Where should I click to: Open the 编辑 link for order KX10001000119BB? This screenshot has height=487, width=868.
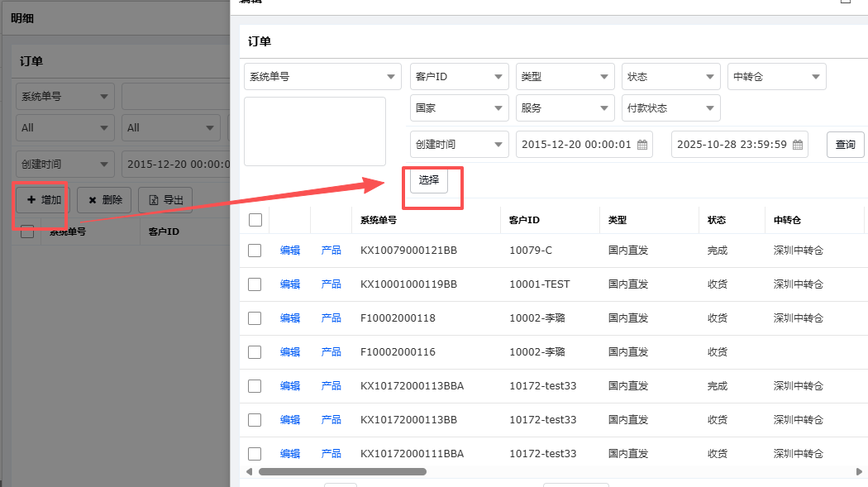click(290, 284)
